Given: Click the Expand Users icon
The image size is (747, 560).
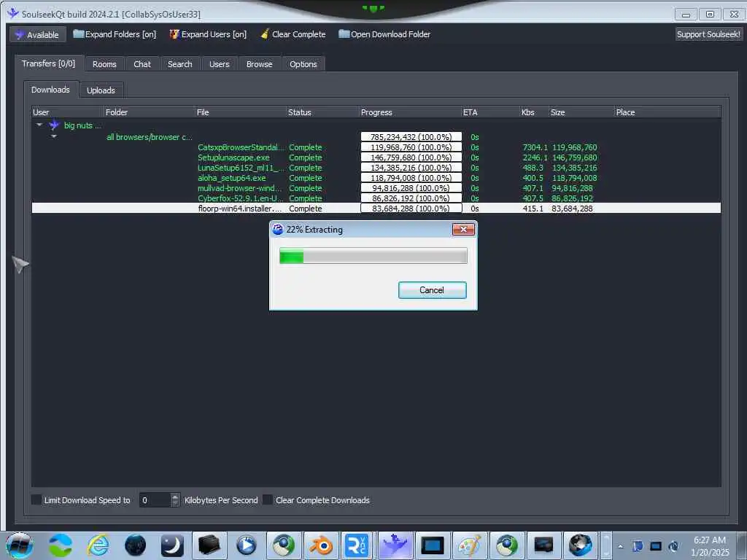Looking at the screenshot, I should [x=174, y=34].
